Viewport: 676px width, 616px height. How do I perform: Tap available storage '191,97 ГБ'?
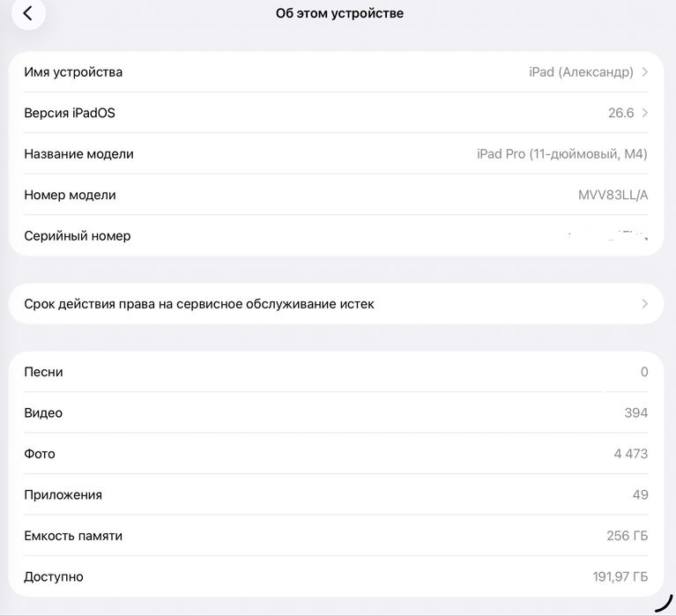coord(620,576)
